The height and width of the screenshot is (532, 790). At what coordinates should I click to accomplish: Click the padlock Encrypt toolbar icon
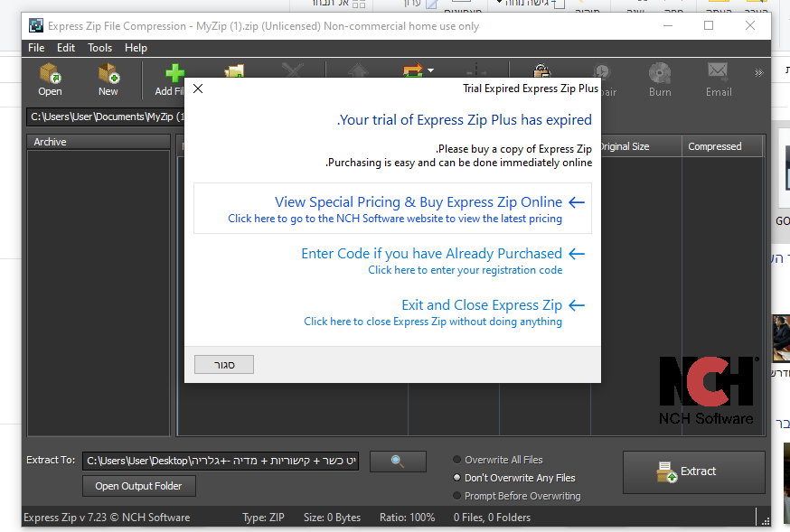coord(541,70)
